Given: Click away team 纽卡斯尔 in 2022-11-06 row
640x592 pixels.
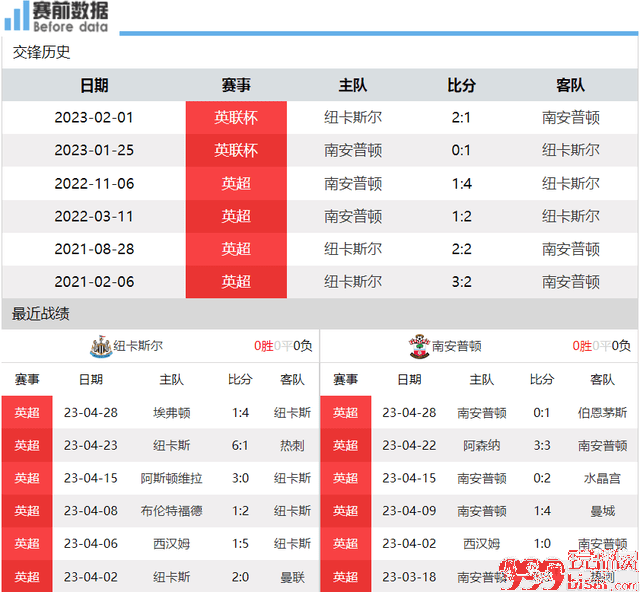Looking at the screenshot, I should point(571,183).
